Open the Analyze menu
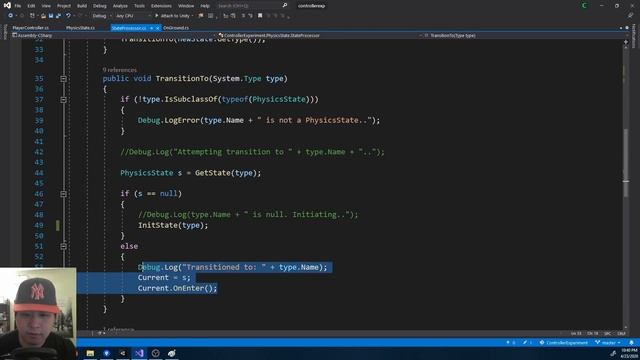Viewport: 640px width, 360px height. tap(120, 6)
